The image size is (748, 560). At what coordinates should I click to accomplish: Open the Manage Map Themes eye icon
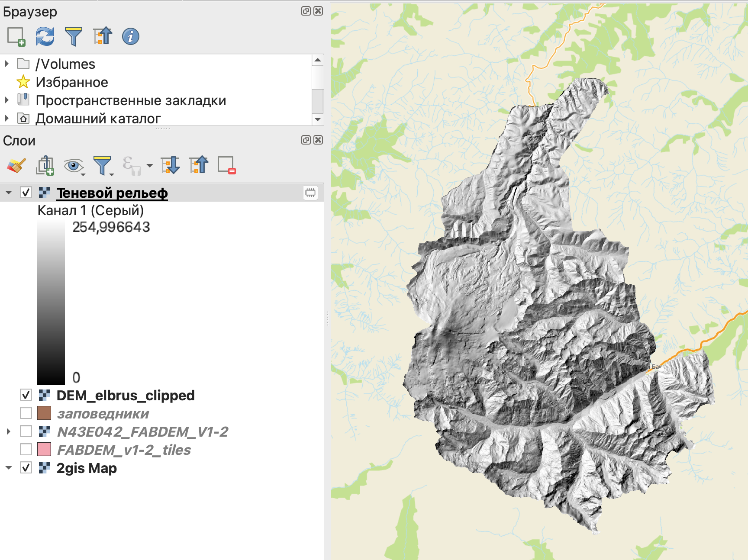[73, 165]
